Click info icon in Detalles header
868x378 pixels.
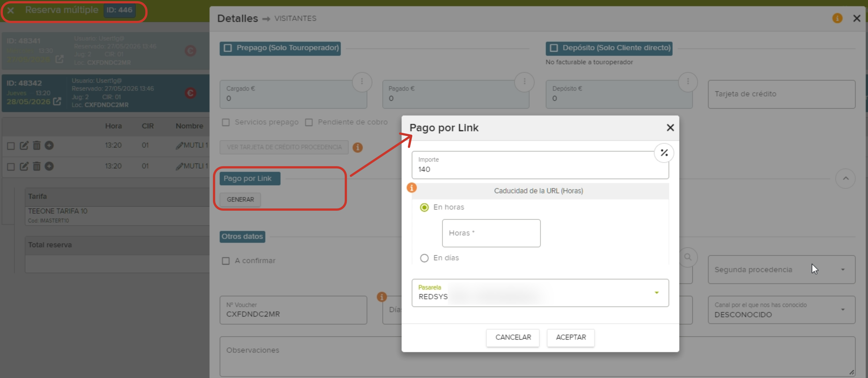837,18
